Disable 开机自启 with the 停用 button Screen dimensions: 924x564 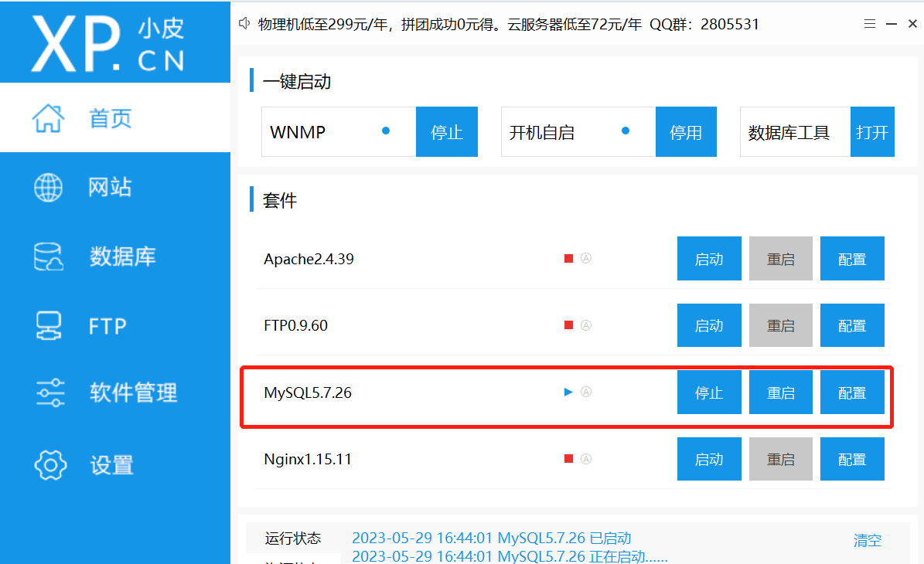686,132
